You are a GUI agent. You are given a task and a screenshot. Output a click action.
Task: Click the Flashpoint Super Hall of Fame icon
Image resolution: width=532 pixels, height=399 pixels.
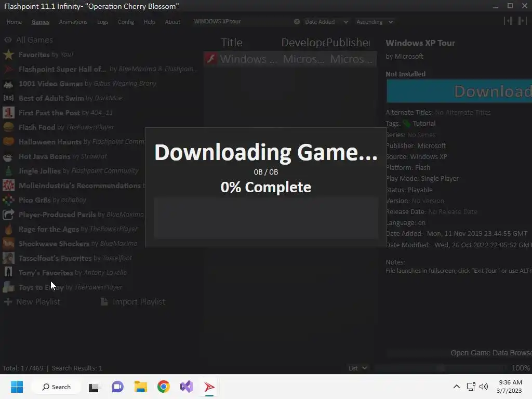point(8,69)
